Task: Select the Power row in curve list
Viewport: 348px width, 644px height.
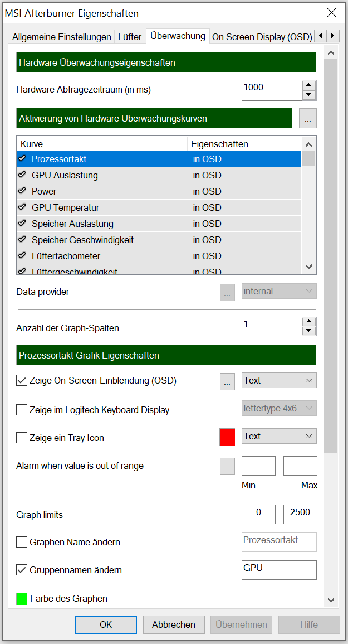Action: 159,191
